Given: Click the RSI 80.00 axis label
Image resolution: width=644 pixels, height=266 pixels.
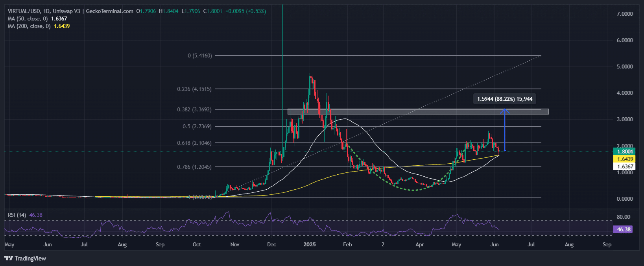Looking at the screenshot, I should [x=624, y=217].
